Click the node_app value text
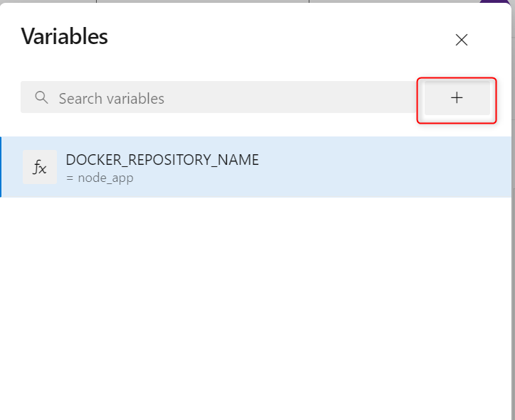515x420 pixels. [x=105, y=178]
